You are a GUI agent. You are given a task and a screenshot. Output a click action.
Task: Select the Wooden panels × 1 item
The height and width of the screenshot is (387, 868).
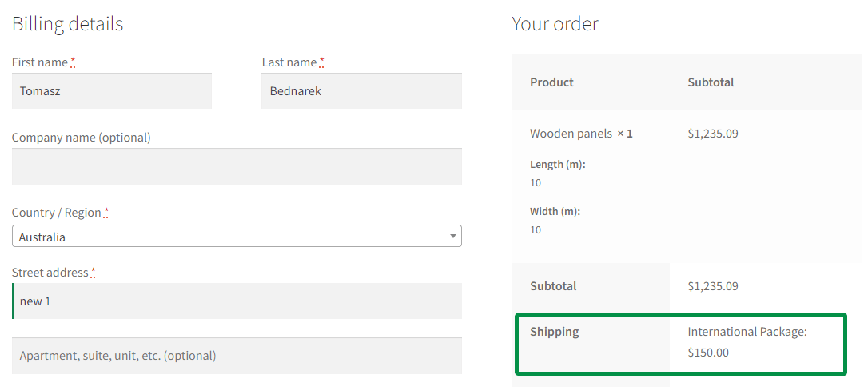click(581, 134)
